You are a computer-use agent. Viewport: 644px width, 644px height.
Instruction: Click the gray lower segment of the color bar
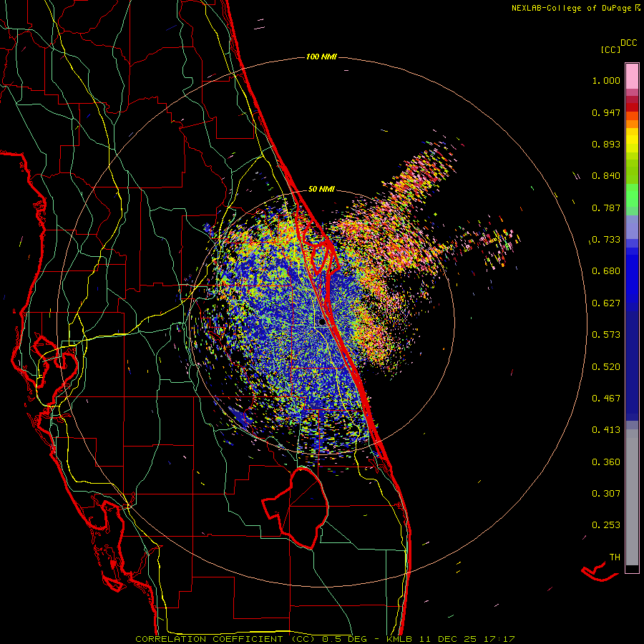(x=632, y=497)
